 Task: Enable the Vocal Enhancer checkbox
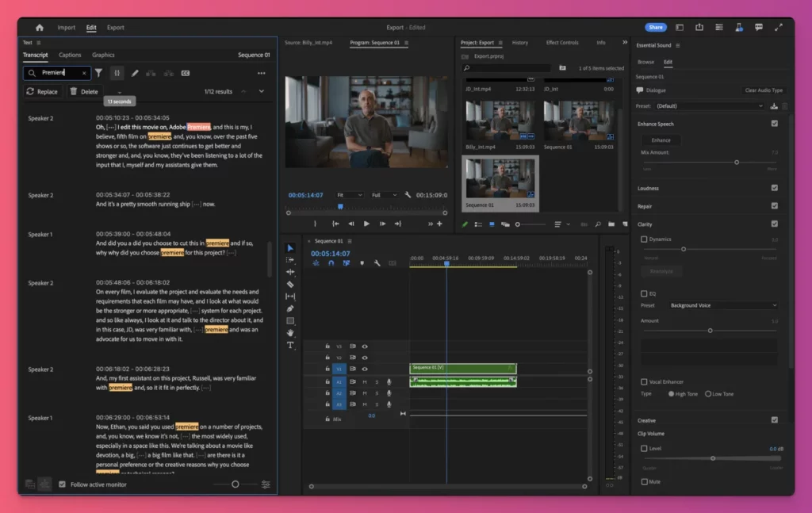coord(644,381)
